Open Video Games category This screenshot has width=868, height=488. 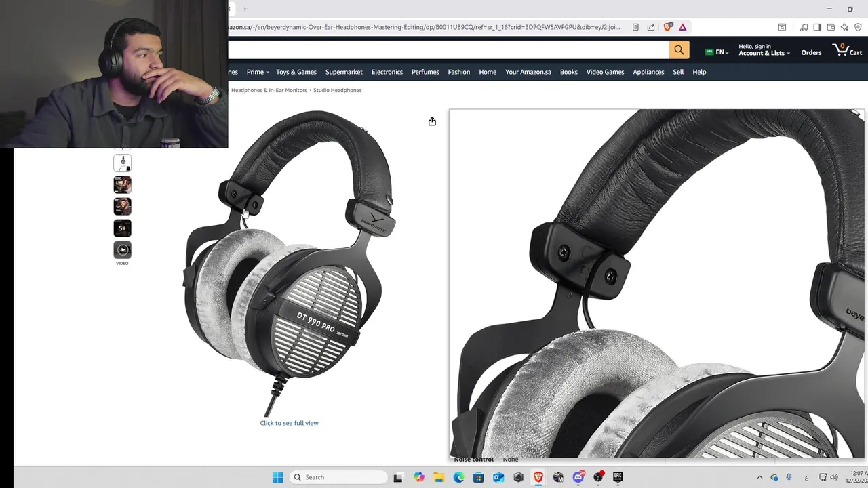pyautogui.click(x=605, y=72)
